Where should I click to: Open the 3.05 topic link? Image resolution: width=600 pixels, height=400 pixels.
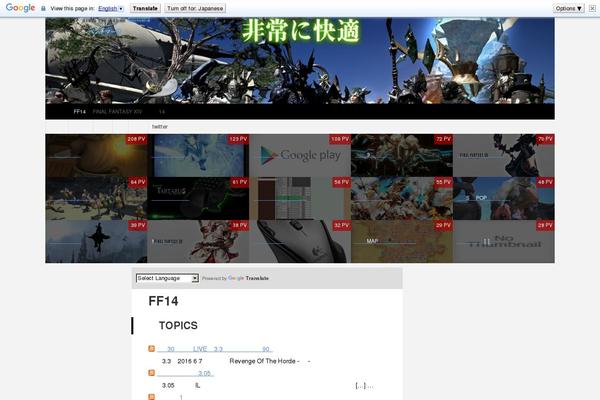pyautogui.click(x=185, y=373)
